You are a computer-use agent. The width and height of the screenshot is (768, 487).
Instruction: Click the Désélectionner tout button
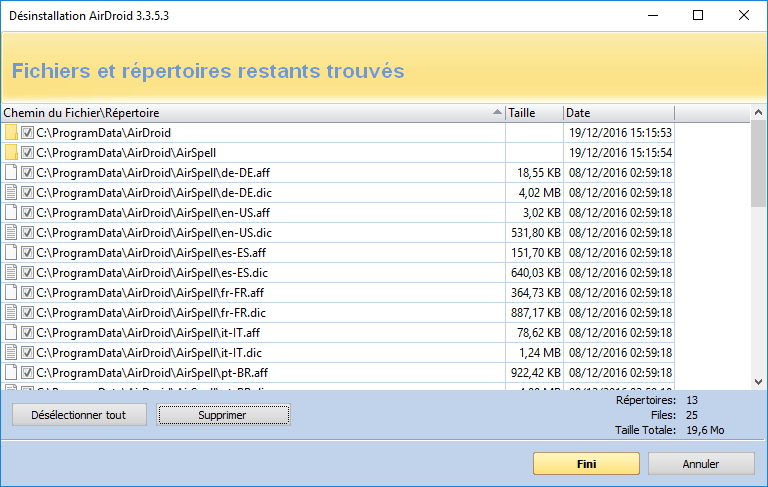click(x=79, y=415)
